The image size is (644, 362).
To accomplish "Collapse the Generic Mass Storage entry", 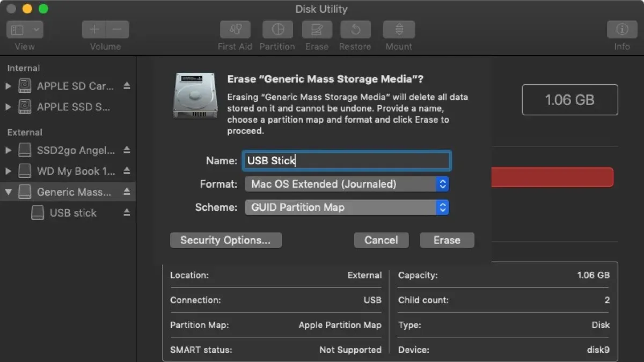I will click(x=8, y=192).
